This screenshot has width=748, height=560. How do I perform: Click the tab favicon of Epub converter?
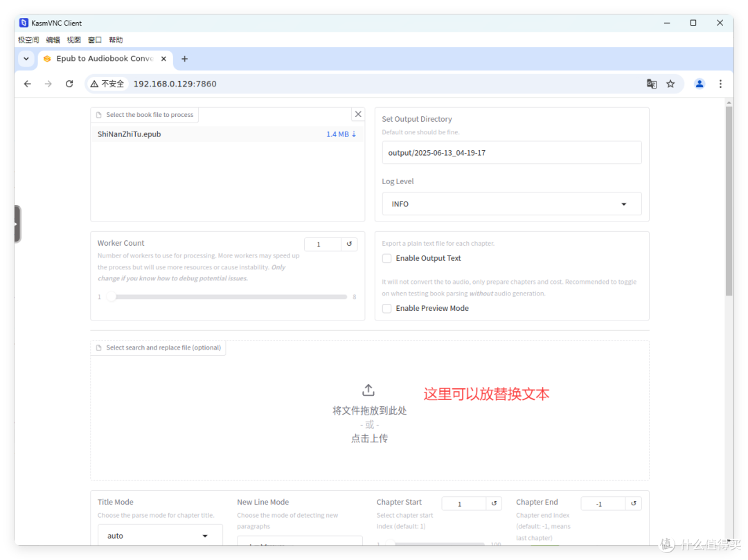click(x=47, y=59)
